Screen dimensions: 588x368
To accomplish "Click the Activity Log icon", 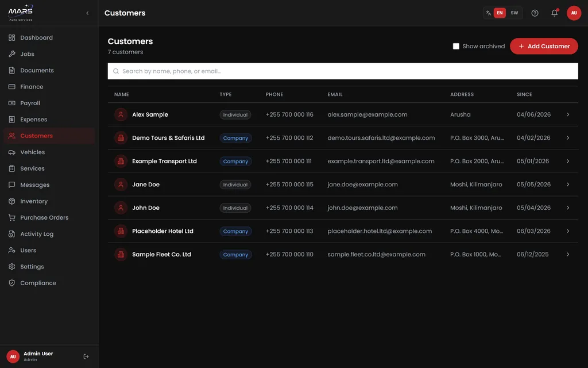I will [x=11, y=234].
